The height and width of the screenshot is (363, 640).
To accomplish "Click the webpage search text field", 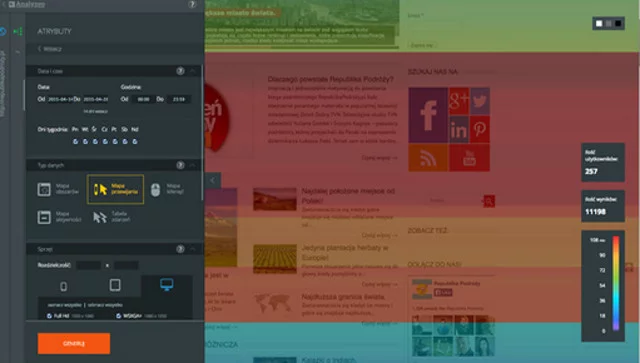I will tap(455, 201).
